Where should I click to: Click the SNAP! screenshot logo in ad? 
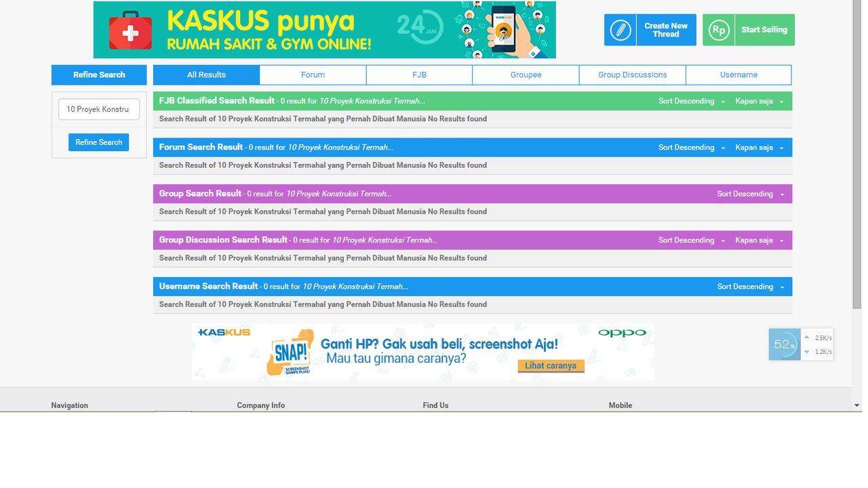290,352
